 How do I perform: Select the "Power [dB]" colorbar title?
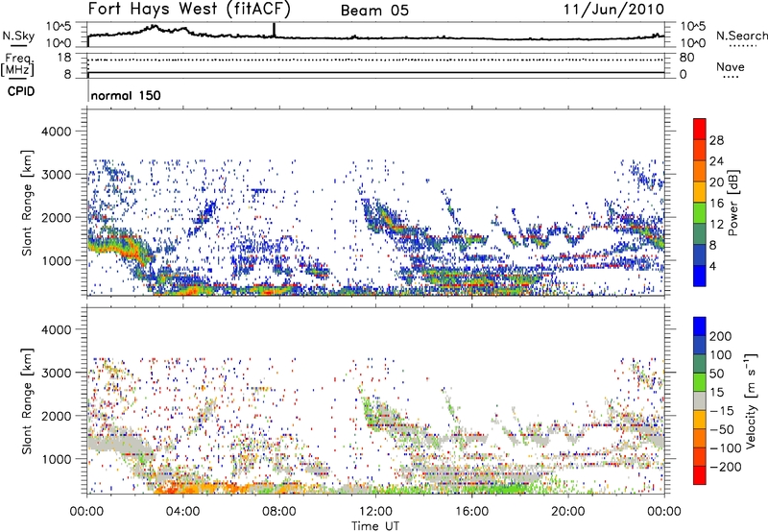pyautogui.click(x=733, y=203)
